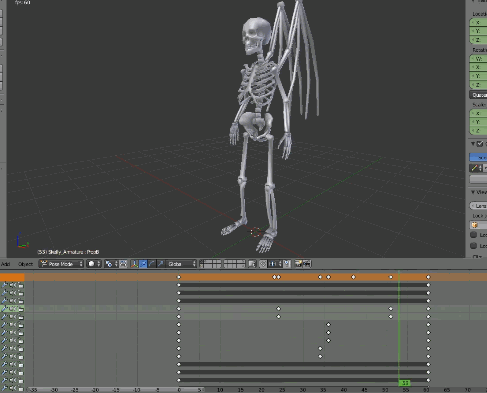Click the Scale Y field

click(478, 122)
